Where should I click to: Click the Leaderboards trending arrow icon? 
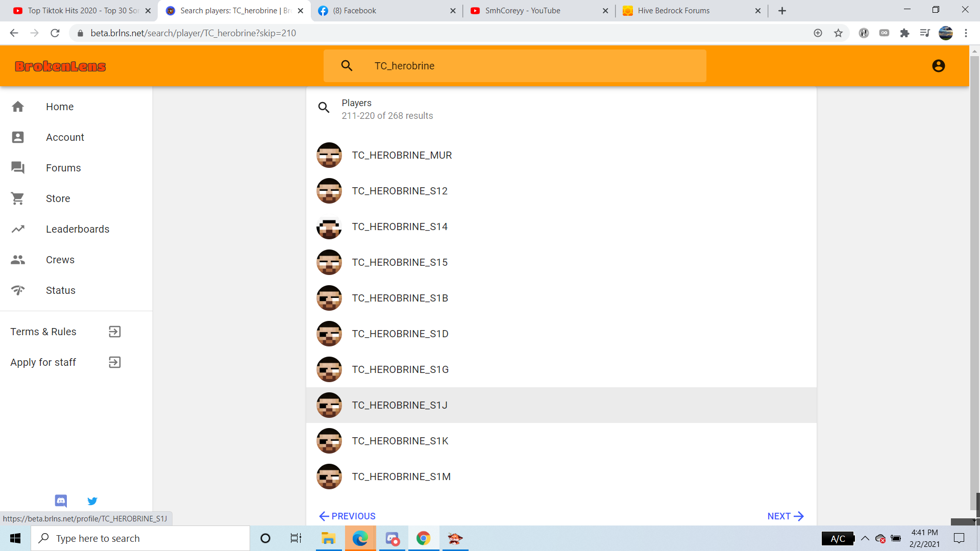coord(18,229)
